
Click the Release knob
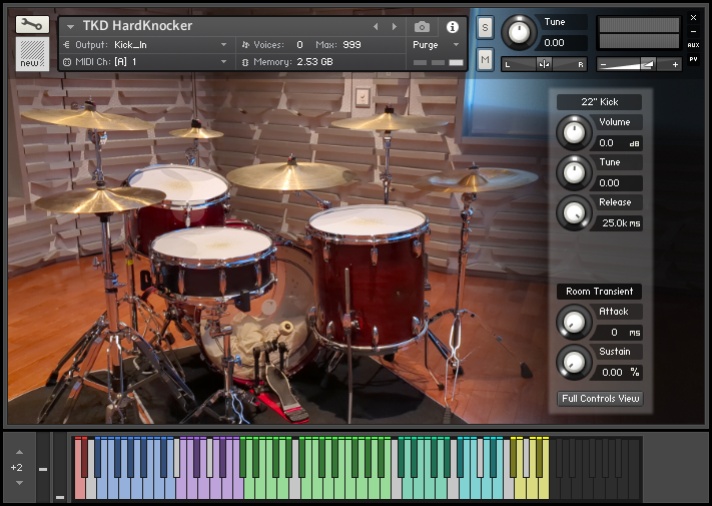pyautogui.click(x=574, y=213)
